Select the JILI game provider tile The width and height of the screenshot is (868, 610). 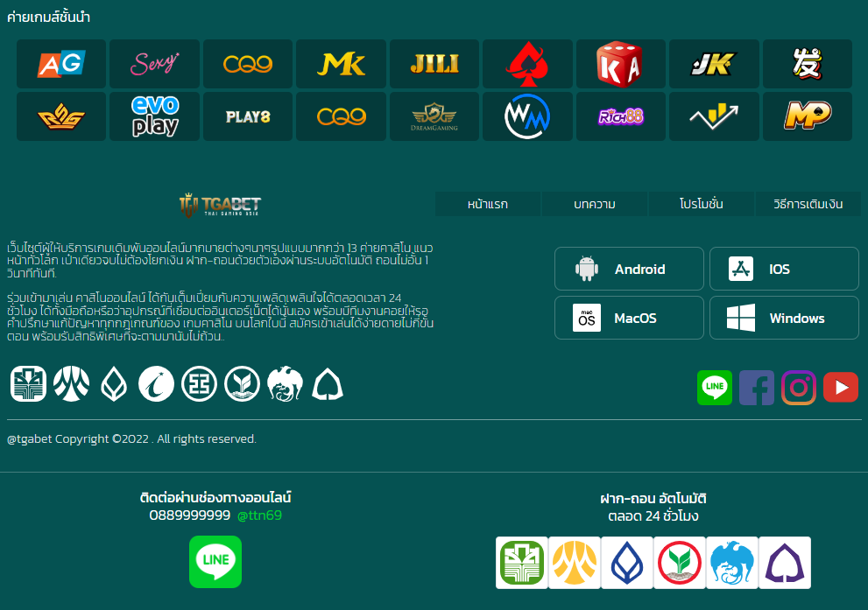point(434,64)
